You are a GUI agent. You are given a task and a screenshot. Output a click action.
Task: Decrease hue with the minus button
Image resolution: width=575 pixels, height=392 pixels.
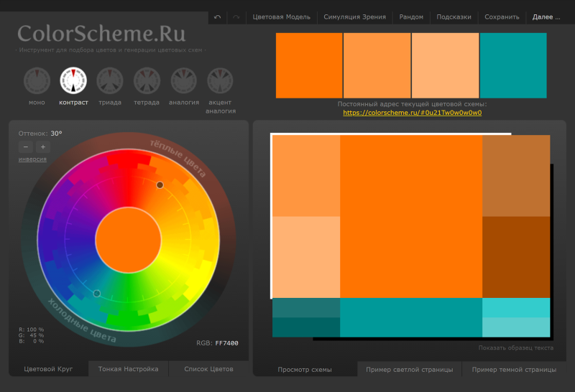(x=26, y=147)
